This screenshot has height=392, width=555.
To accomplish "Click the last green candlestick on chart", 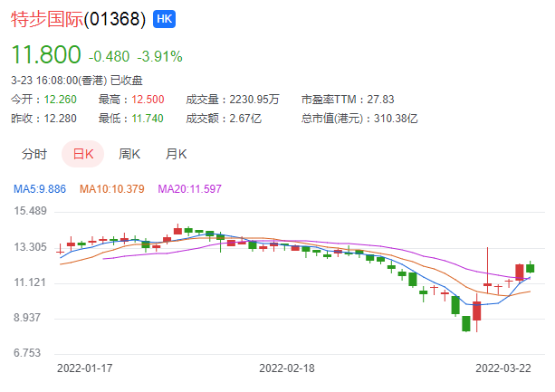I will 531,268.
